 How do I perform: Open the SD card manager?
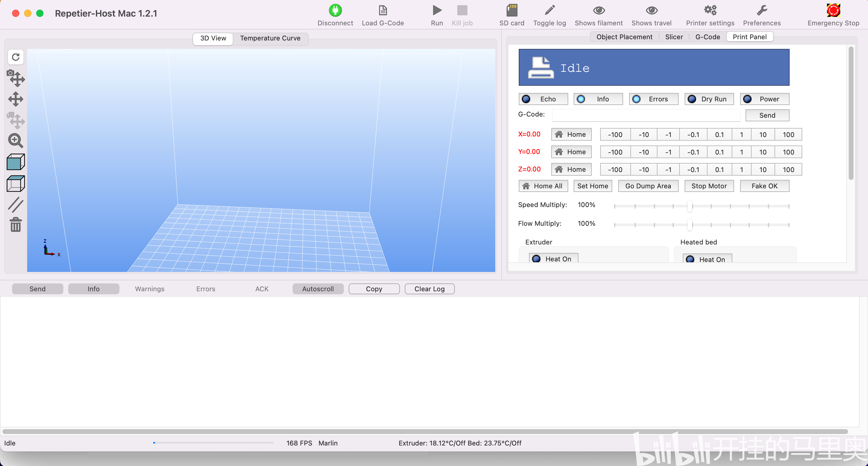512,11
